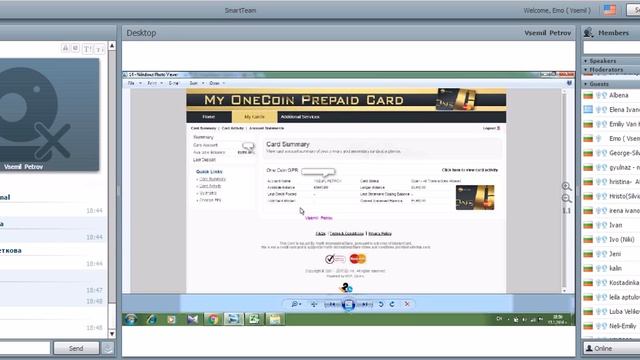
Task: Open Photo Viewer magnifier zoom control
Action: pos(296,304)
